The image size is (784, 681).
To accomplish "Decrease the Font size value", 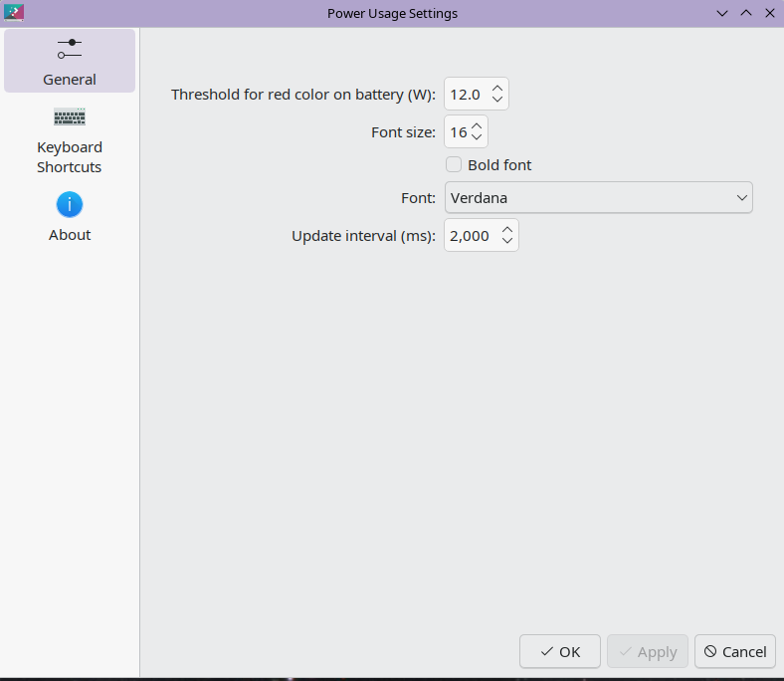I will click(x=477, y=137).
